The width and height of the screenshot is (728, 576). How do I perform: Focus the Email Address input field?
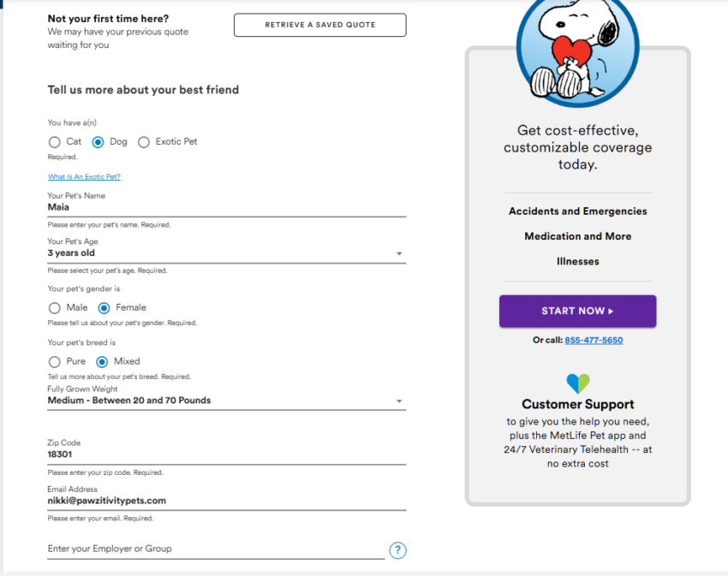226,501
